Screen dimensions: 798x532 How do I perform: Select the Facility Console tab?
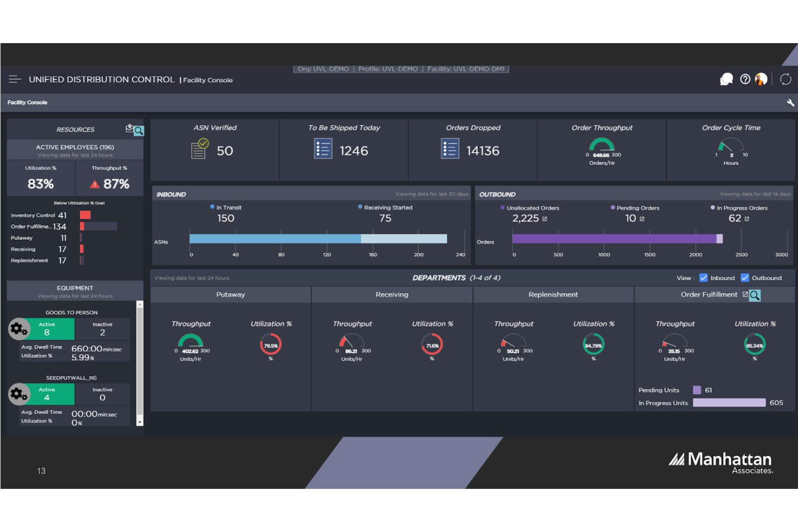coord(27,102)
